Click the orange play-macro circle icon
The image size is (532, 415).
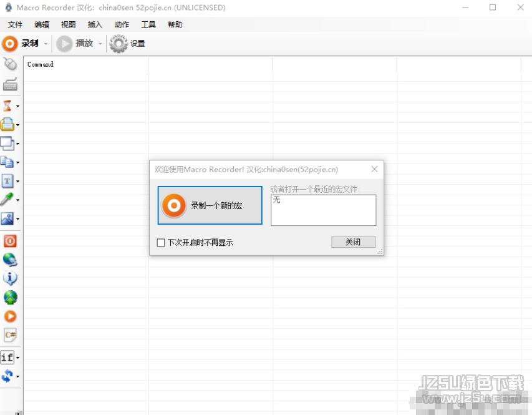point(10,316)
